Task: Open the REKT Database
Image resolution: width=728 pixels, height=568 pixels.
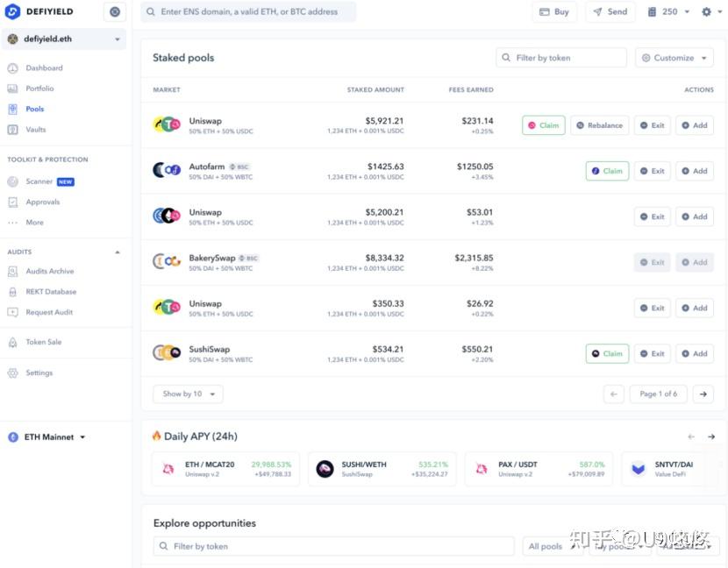Action: (51, 291)
